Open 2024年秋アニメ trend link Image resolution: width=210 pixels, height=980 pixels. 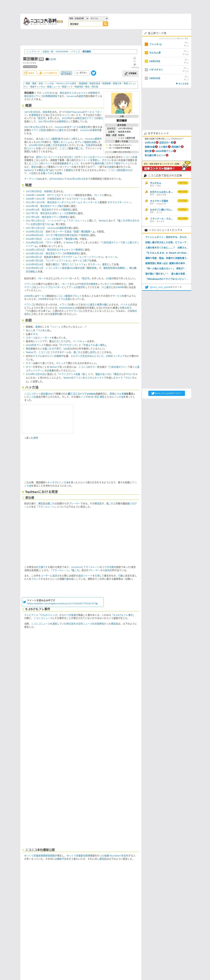point(164,151)
